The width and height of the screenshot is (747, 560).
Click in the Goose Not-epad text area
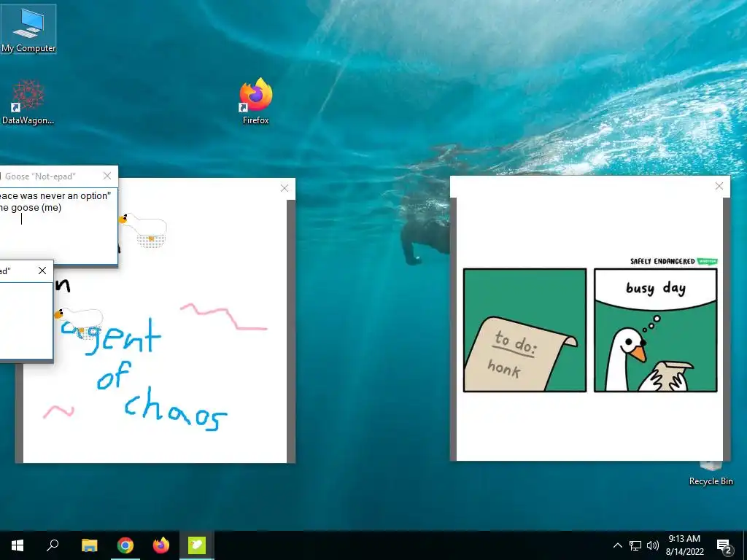(58, 226)
